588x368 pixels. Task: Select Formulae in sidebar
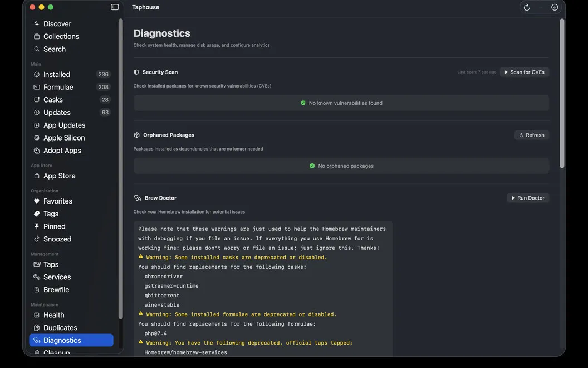71,87
